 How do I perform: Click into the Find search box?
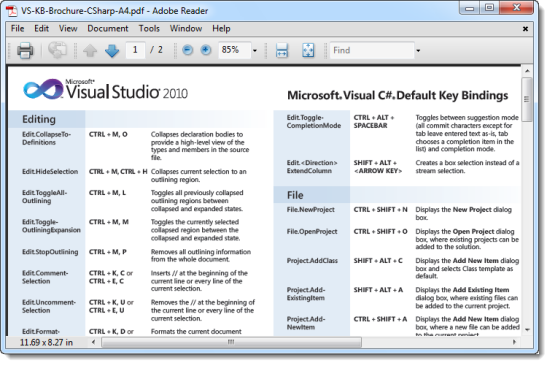coord(372,50)
